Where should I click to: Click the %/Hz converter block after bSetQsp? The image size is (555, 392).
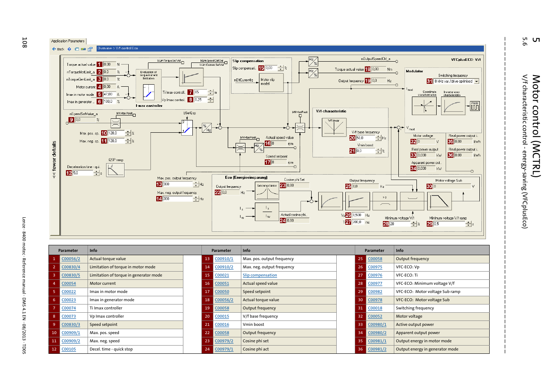207,128
